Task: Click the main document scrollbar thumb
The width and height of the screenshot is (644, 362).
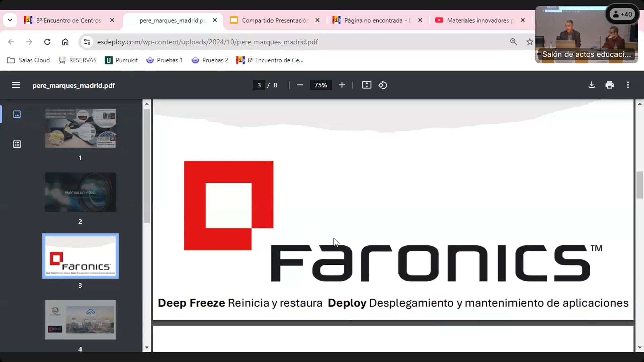Action: tap(640, 185)
